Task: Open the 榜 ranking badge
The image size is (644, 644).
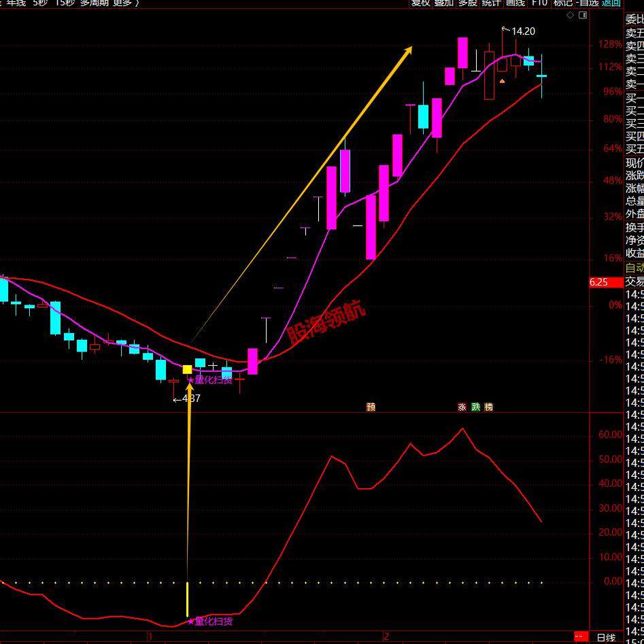Action: click(489, 407)
